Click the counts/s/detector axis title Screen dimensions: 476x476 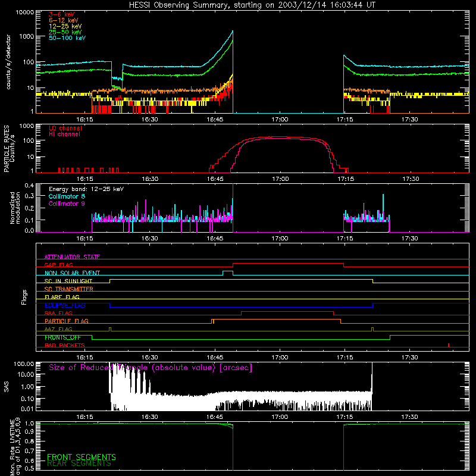pyautogui.click(x=8, y=62)
